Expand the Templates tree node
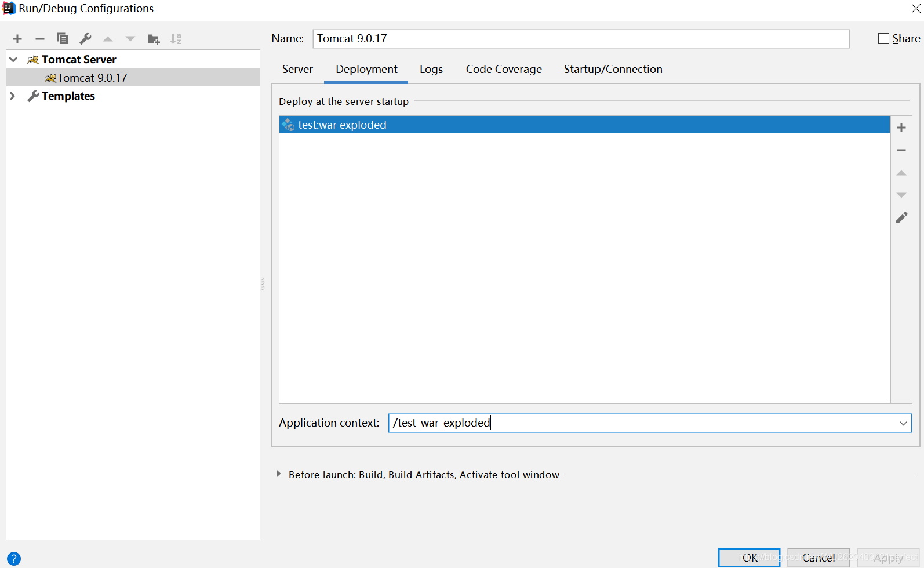The image size is (924, 568). (13, 96)
